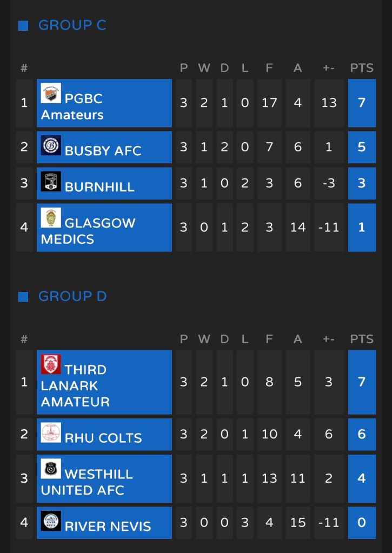
Task: Click the PTS column header in Group C
Action: tap(362, 68)
